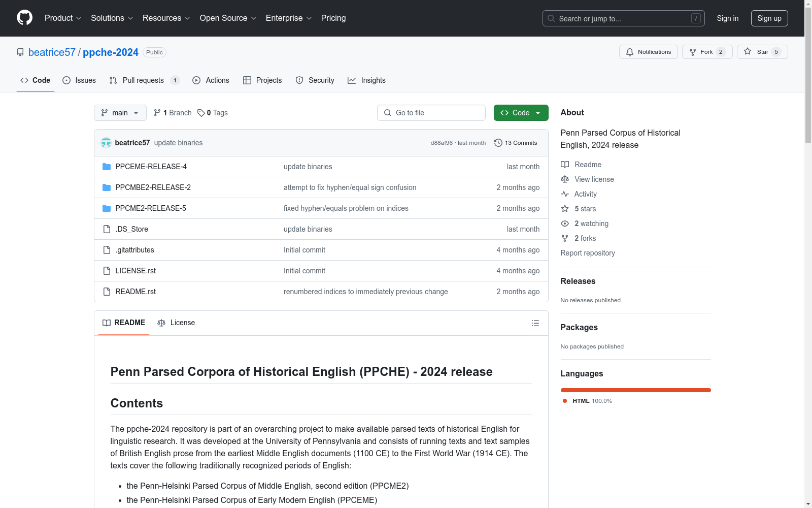Click the forks icon in About
812x508 pixels.
click(x=565, y=238)
